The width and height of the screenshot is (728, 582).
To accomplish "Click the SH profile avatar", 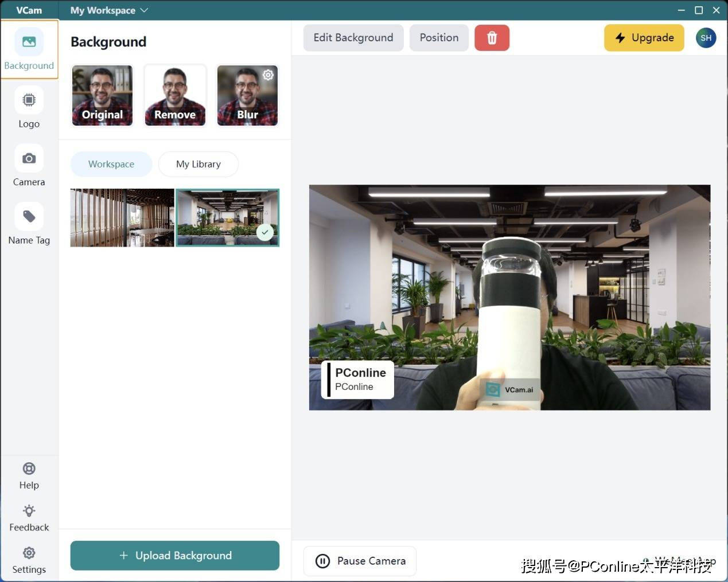I will (706, 38).
